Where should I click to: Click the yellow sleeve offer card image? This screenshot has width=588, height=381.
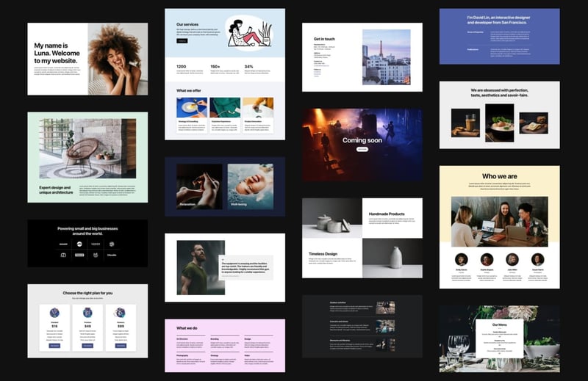click(x=258, y=107)
